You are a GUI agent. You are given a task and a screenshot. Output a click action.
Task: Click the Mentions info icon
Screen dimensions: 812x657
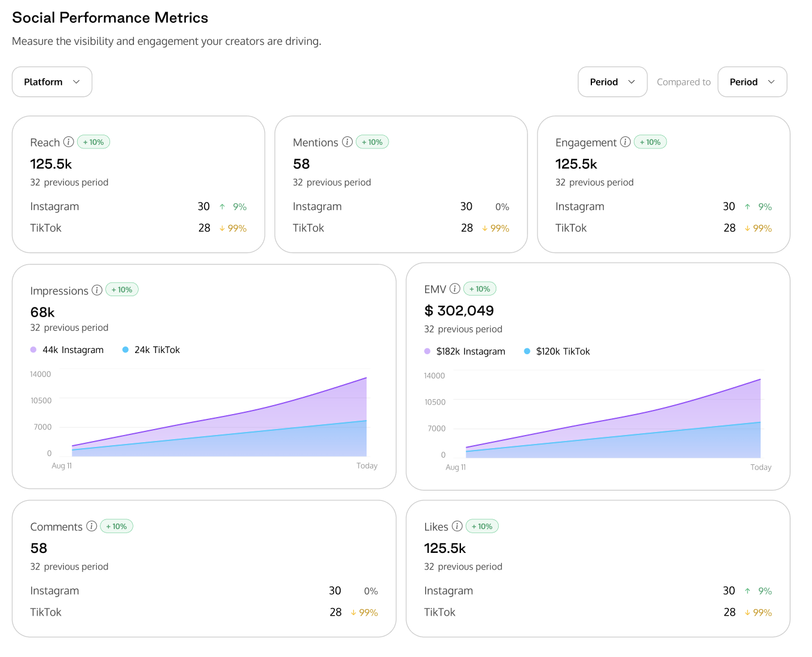pyautogui.click(x=347, y=142)
